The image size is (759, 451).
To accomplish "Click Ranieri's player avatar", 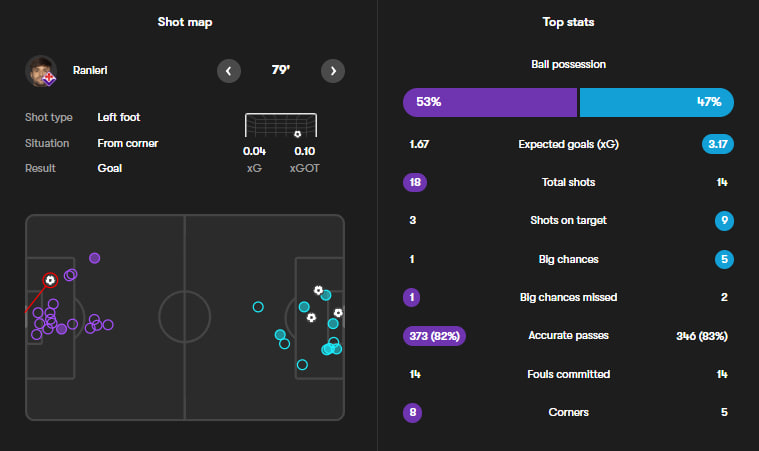I will pyautogui.click(x=41, y=71).
